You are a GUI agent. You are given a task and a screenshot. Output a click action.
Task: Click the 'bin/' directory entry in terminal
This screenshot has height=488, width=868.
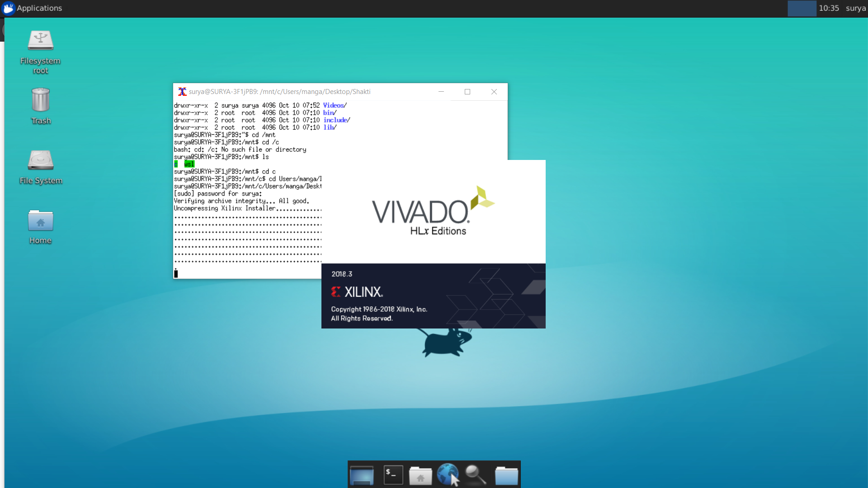(x=330, y=113)
